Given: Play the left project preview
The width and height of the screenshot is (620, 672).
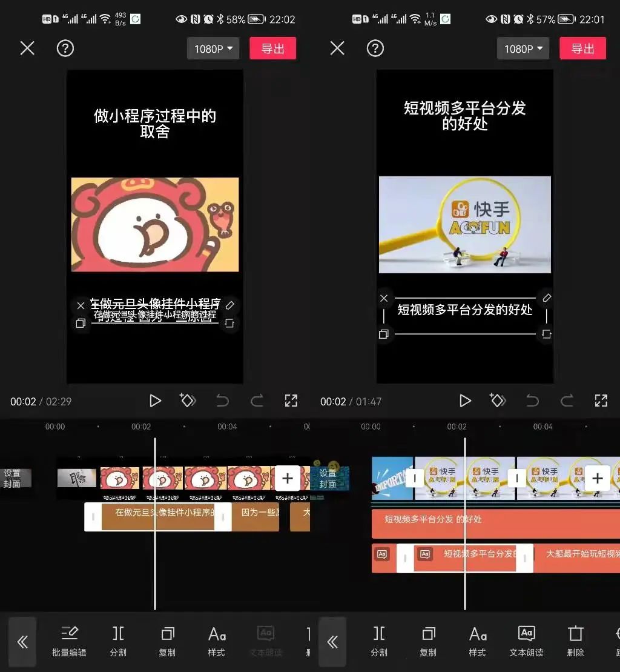Looking at the screenshot, I should pos(155,401).
